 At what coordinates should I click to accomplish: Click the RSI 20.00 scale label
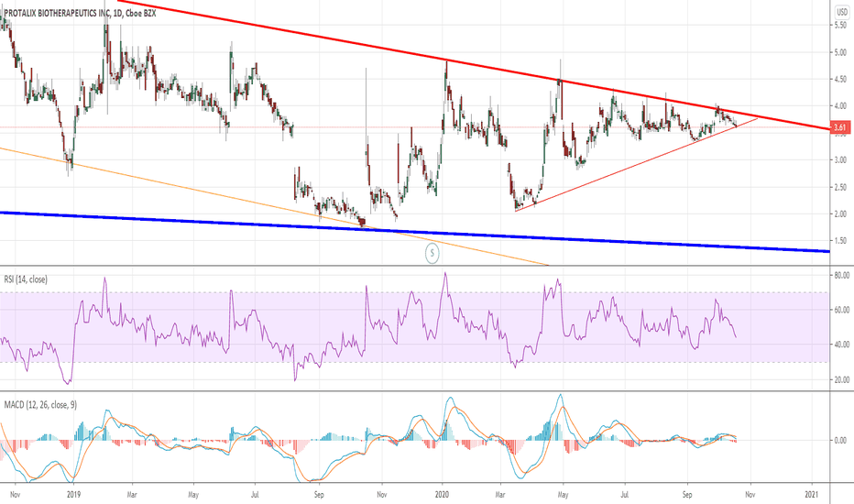pyautogui.click(x=841, y=379)
